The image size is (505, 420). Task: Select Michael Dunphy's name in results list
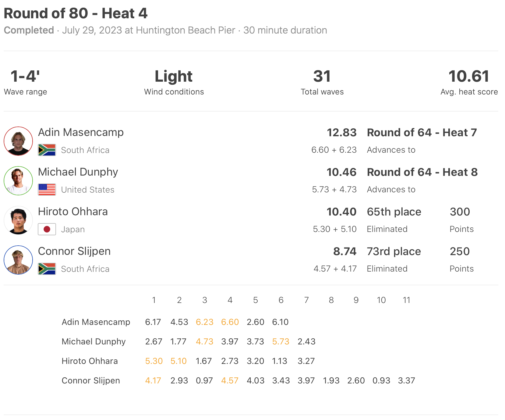pyautogui.click(x=78, y=172)
